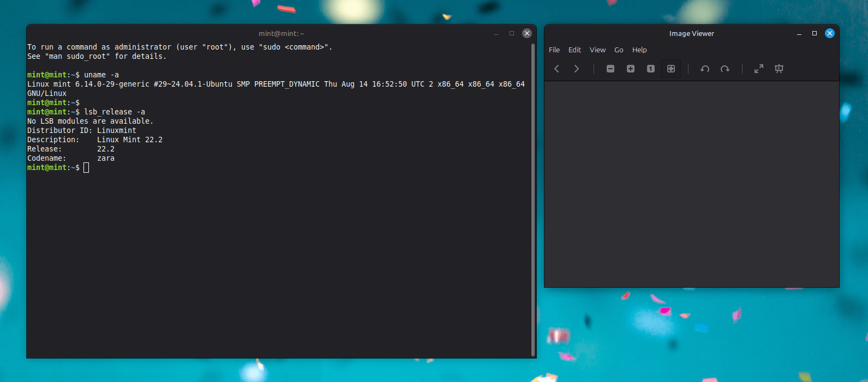Screen dimensions: 868x382
Task: Click the zoom out icon
Action: [x=610, y=69]
